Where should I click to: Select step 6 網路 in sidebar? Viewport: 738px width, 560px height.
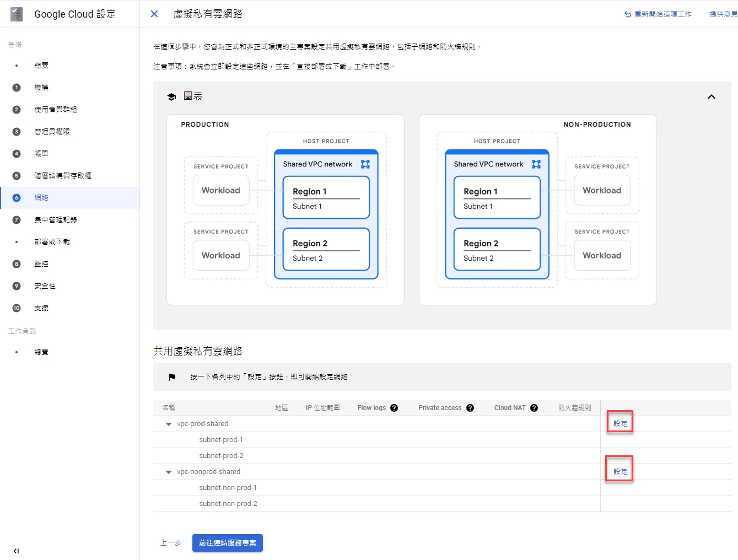pos(69,198)
